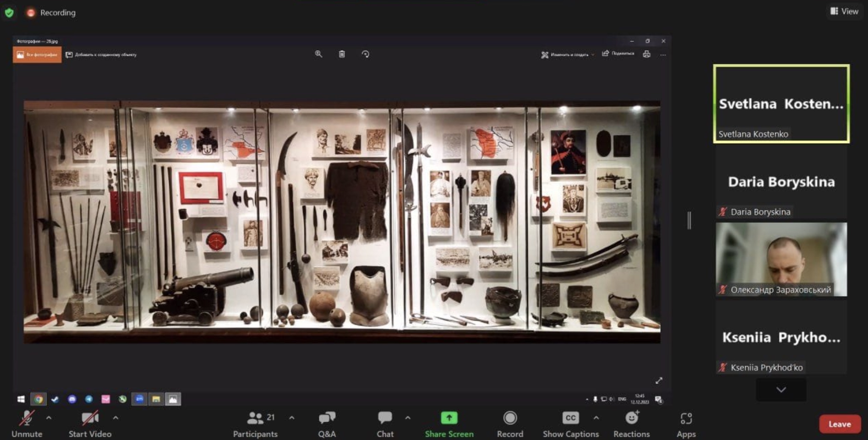Expand audio options arrow beside Unmute
Screen dimensions: 868x440
(x=49, y=418)
